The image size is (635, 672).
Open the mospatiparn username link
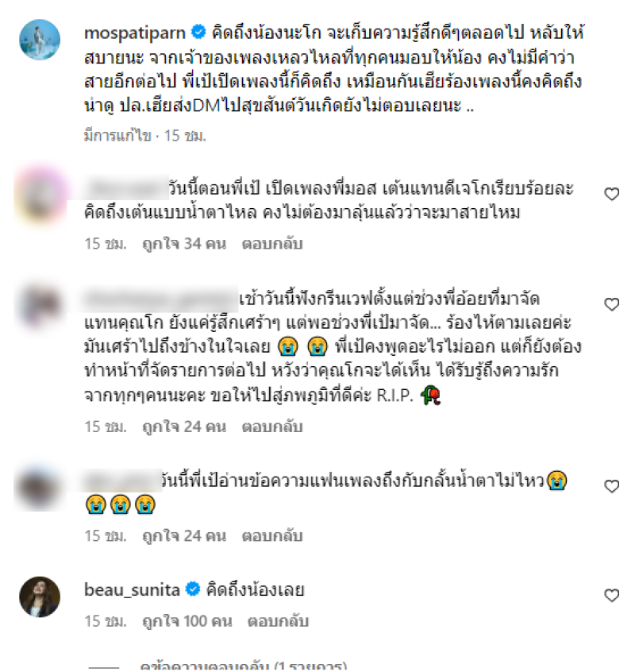pos(135,33)
